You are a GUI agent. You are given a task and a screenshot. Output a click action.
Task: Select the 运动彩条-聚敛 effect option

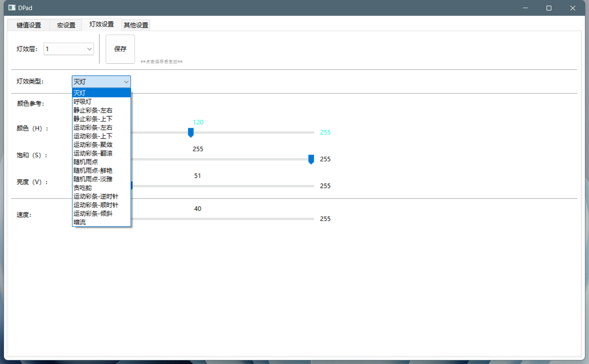pyautogui.click(x=93, y=144)
